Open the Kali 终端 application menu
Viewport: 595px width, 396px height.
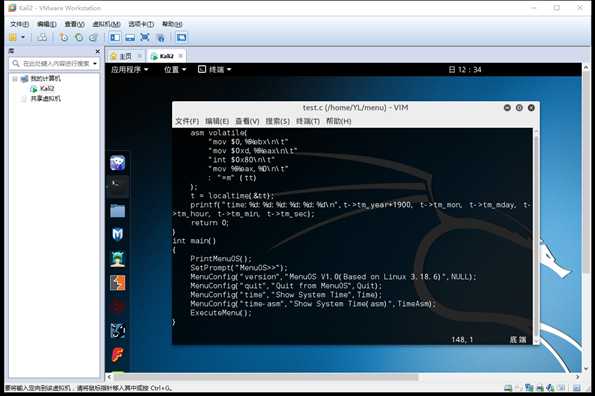[214, 69]
